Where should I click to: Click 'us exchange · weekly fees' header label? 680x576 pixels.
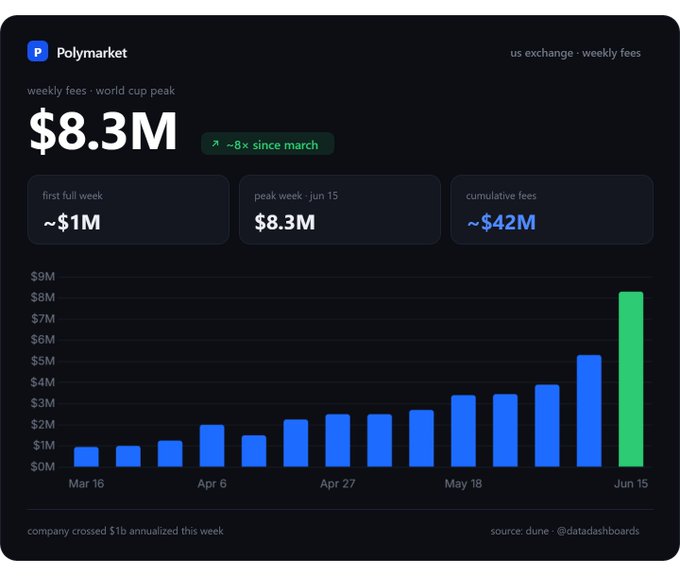point(575,53)
